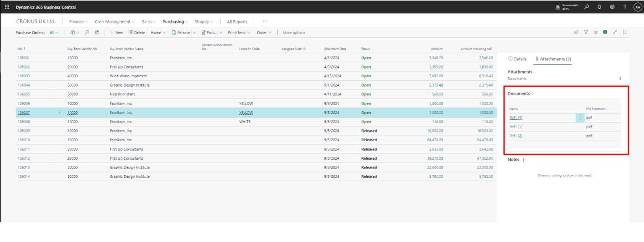Open the AA user account avatar
644x242 pixels.
tap(638, 7)
